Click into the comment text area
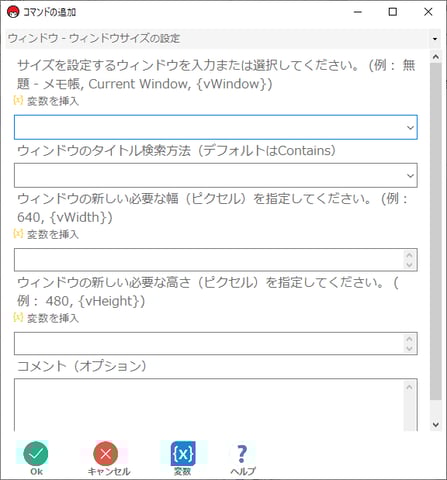 click(x=209, y=405)
